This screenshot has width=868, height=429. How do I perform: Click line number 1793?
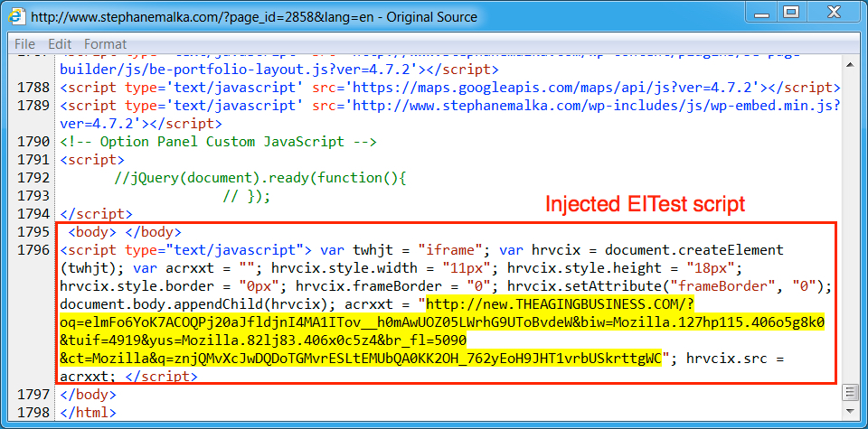click(33, 196)
